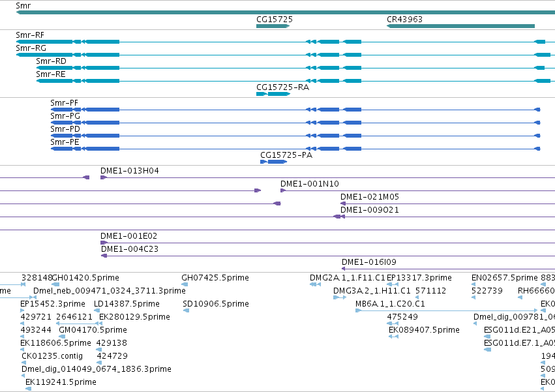
Task: Click the ESG011d.E7.1_A05 feature label
Action: coord(519,344)
